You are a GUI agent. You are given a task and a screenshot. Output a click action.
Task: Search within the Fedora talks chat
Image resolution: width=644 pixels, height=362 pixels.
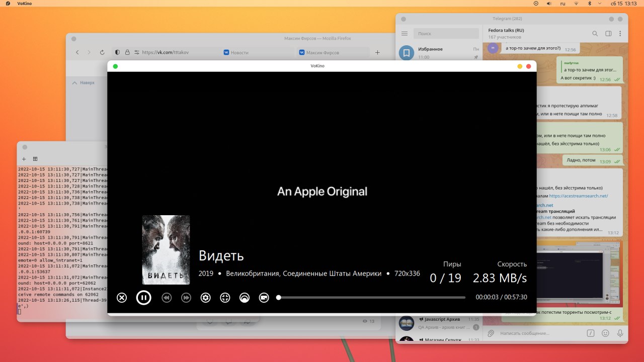pos(595,34)
